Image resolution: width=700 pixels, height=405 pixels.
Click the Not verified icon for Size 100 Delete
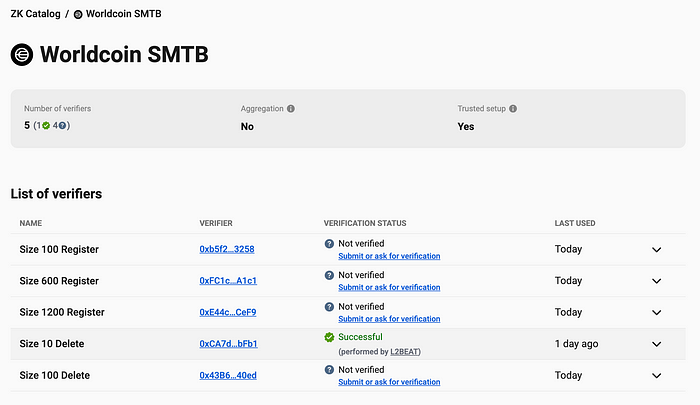click(329, 370)
